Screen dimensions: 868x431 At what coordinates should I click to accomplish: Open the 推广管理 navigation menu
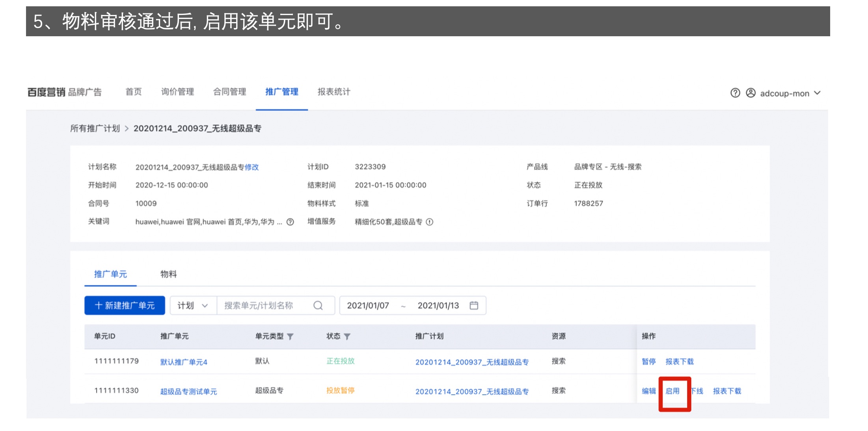[281, 92]
